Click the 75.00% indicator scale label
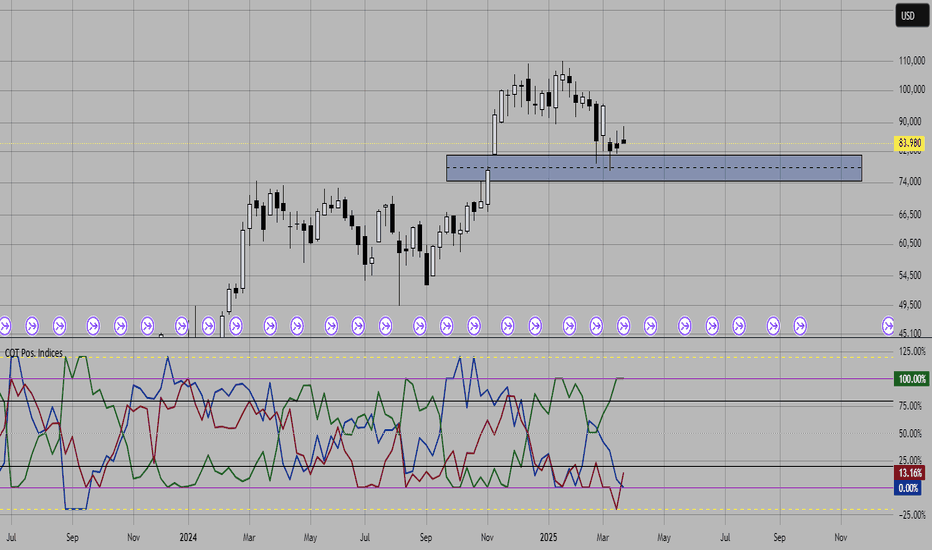 pos(911,406)
